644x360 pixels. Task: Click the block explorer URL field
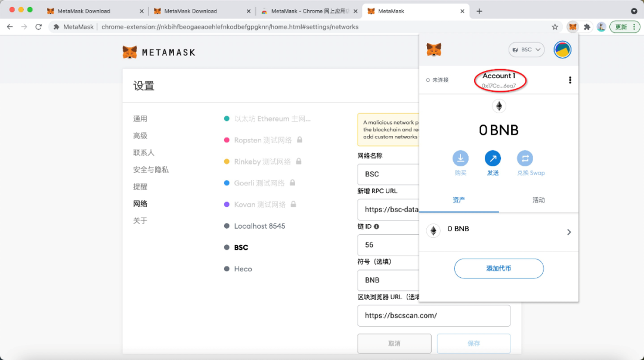click(x=434, y=315)
